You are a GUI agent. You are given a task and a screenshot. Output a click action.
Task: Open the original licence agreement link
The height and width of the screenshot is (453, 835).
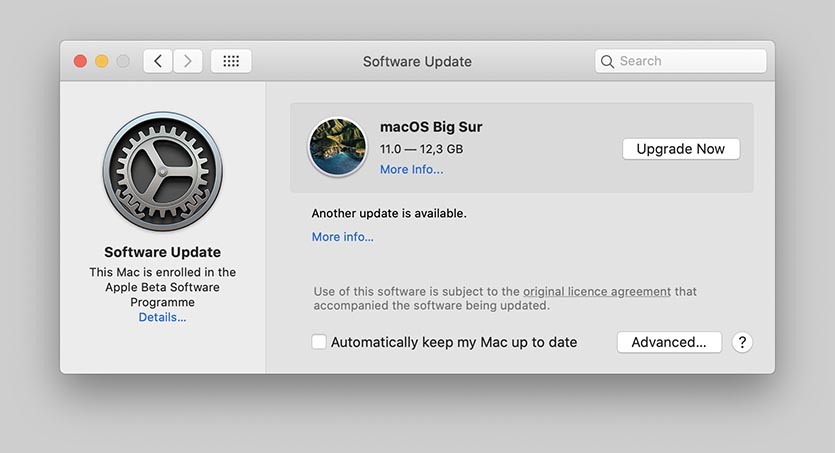(597, 292)
